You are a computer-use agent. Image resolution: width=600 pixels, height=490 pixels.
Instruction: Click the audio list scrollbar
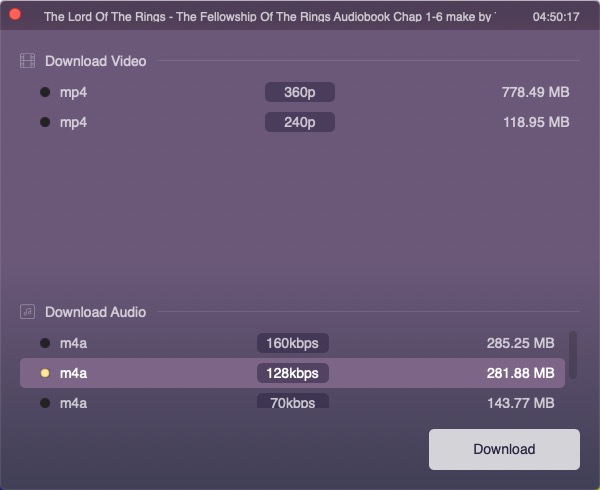[x=573, y=355]
